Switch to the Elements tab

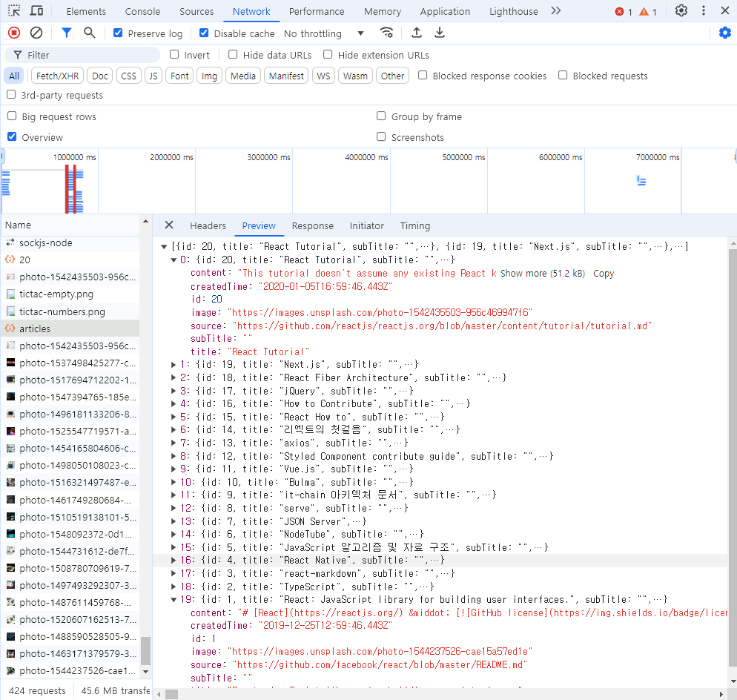click(86, 11)
